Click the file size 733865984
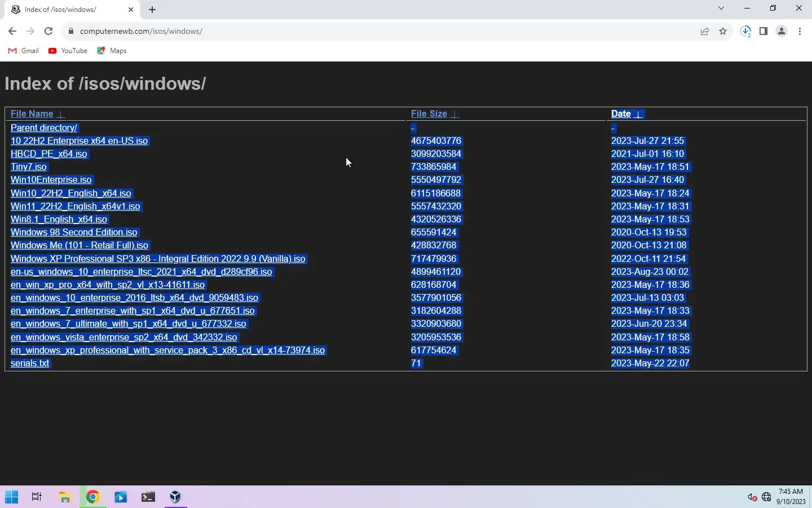 pos(434,167)
